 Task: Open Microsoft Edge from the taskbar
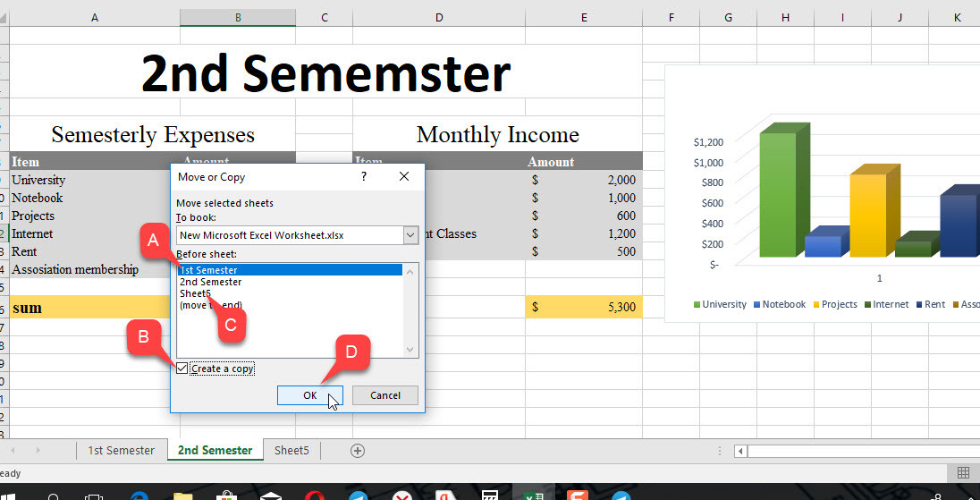139,497
